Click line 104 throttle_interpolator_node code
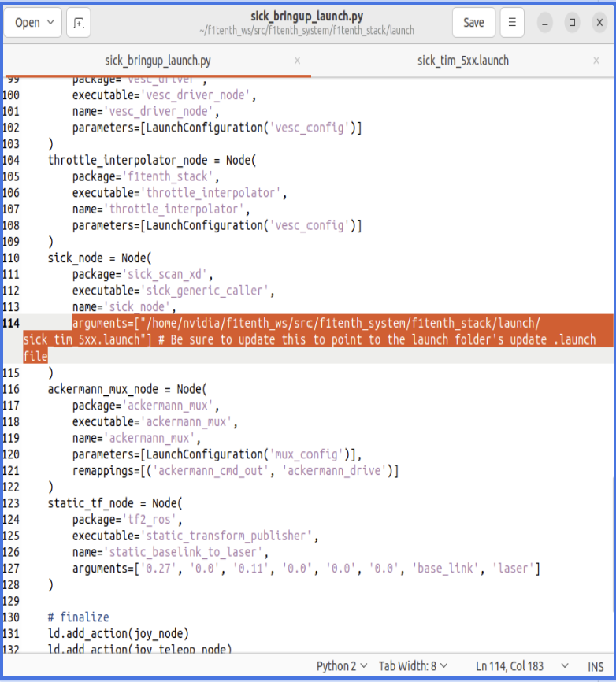The width and height of the screenshot is (616, 682). (x=152, y=160)
